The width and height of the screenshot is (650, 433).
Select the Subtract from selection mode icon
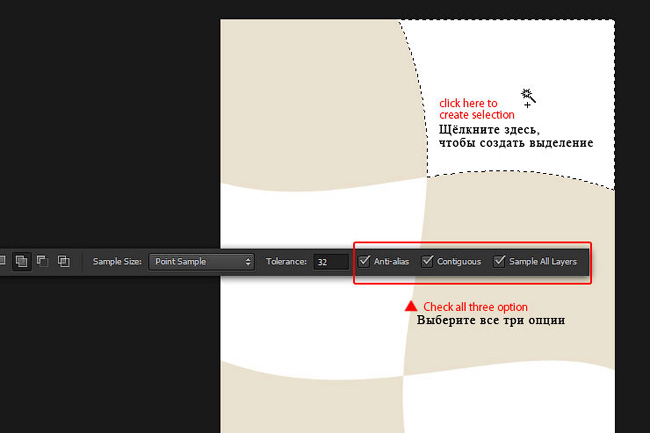click(42, 261)
